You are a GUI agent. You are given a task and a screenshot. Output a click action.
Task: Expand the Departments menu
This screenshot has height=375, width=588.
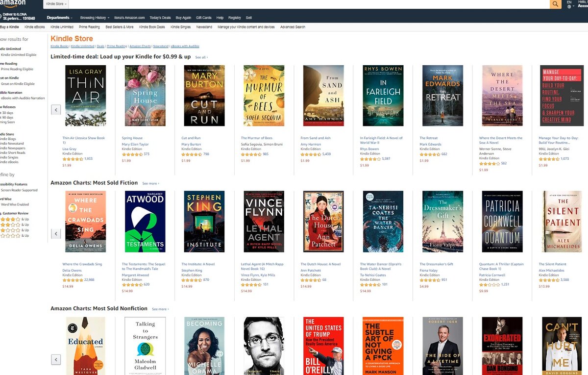pyautogui.click(x=59, y=18)
